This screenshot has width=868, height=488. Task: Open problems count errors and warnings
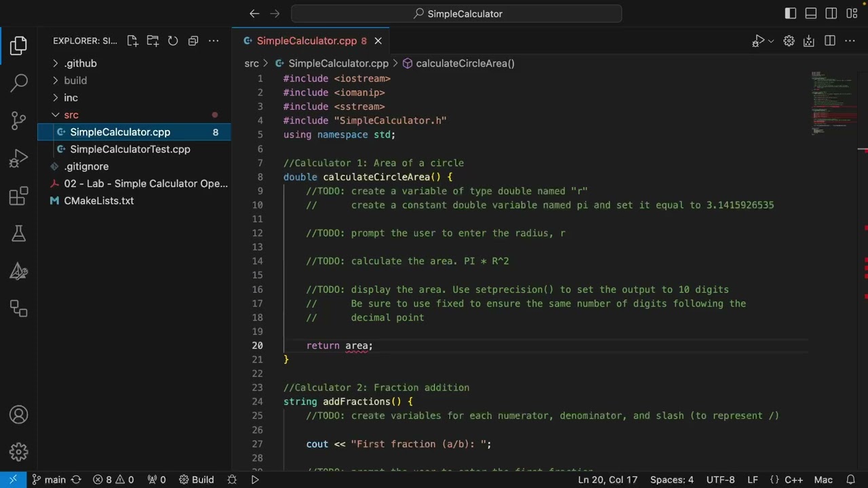pos(114,479)
